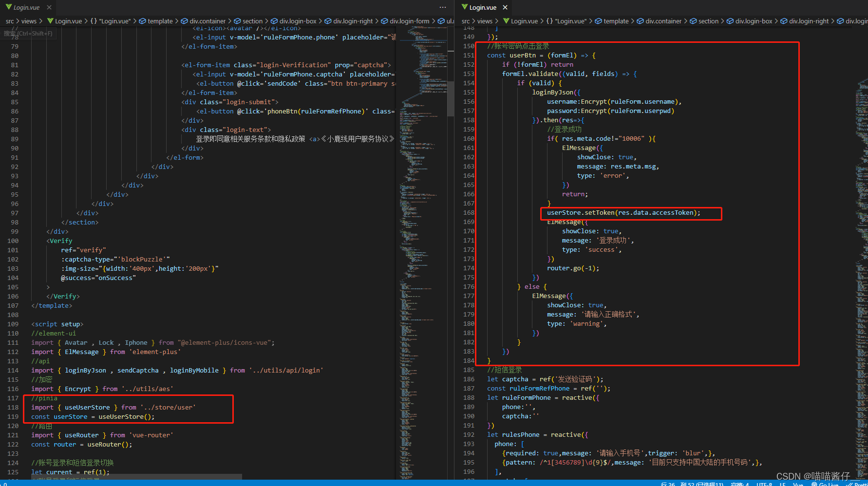Click the Prettier formatter icon in status bar
The image size is (868, 486).
click(x=857, y=484)
